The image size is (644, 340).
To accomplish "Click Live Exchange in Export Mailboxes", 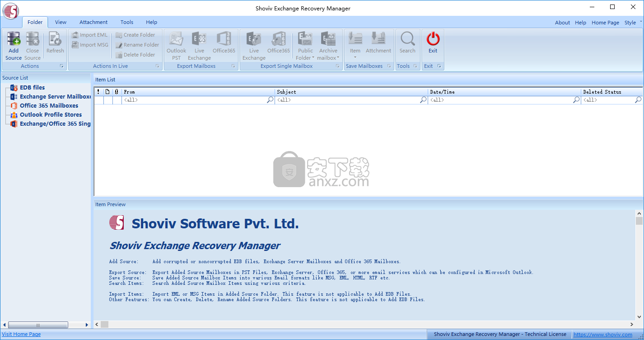I will click(x=199, y=46).
